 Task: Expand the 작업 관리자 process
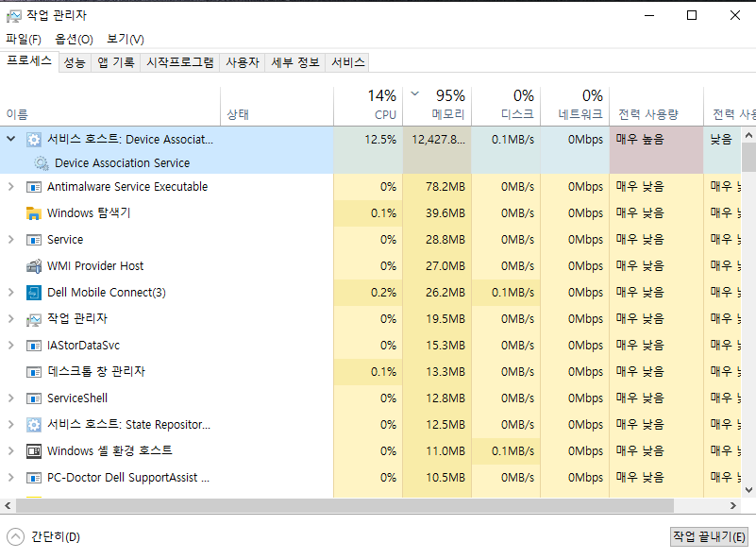[x=11, y=319]
